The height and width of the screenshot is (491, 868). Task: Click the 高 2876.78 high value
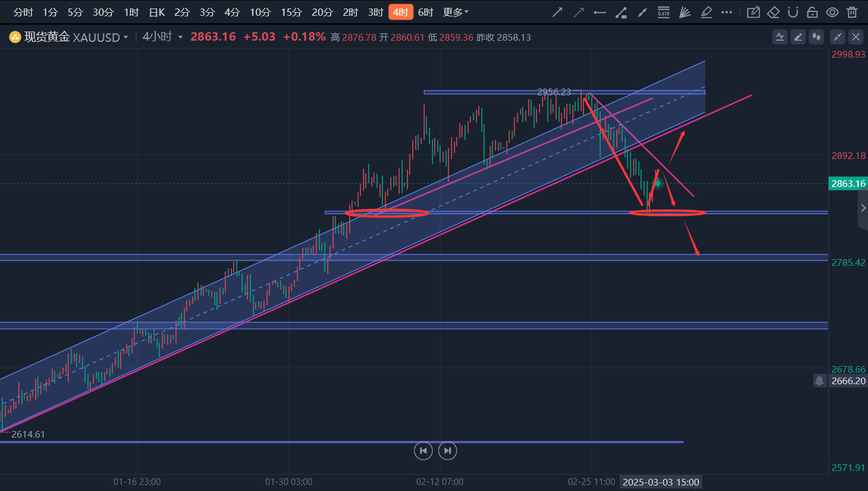point(353,37)
